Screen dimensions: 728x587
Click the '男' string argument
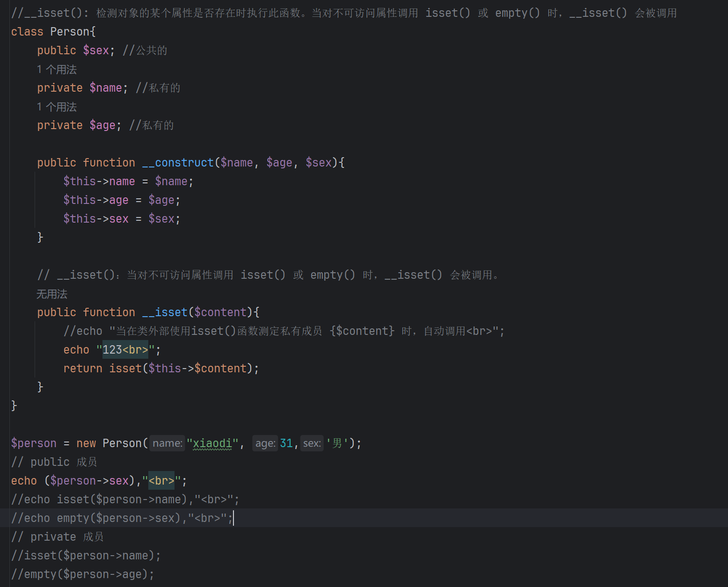coord(337,443)
